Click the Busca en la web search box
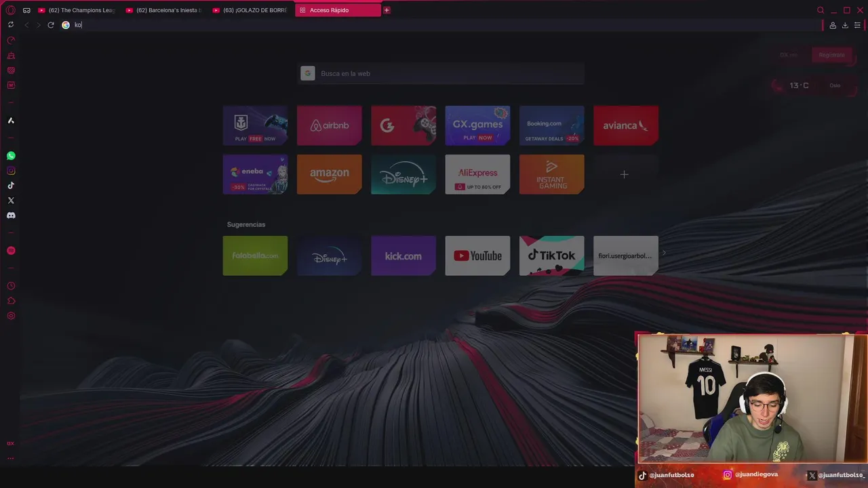 [441, 73]
